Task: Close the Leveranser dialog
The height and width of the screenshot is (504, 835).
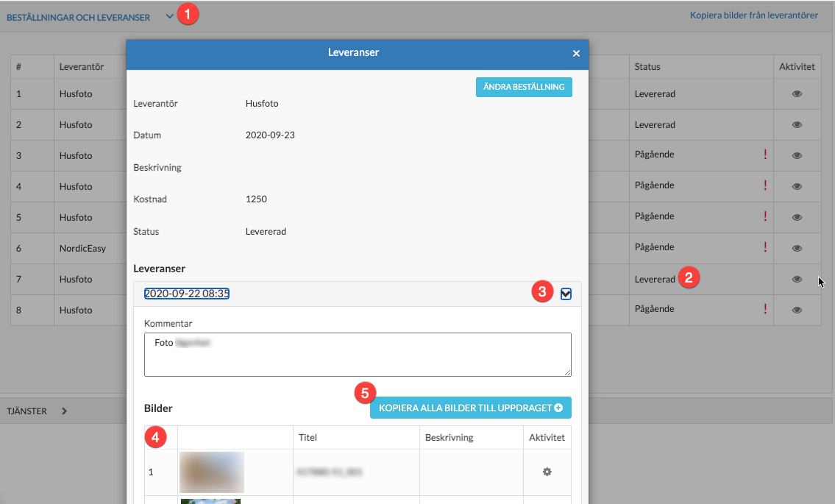Action: pyautogui.click(x=575, y=53)
